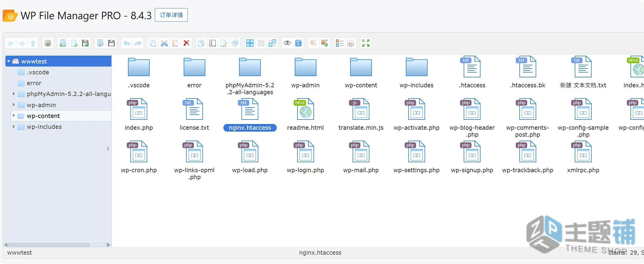
Task: Select the wp-links-opml.php file
Action: 194,160
